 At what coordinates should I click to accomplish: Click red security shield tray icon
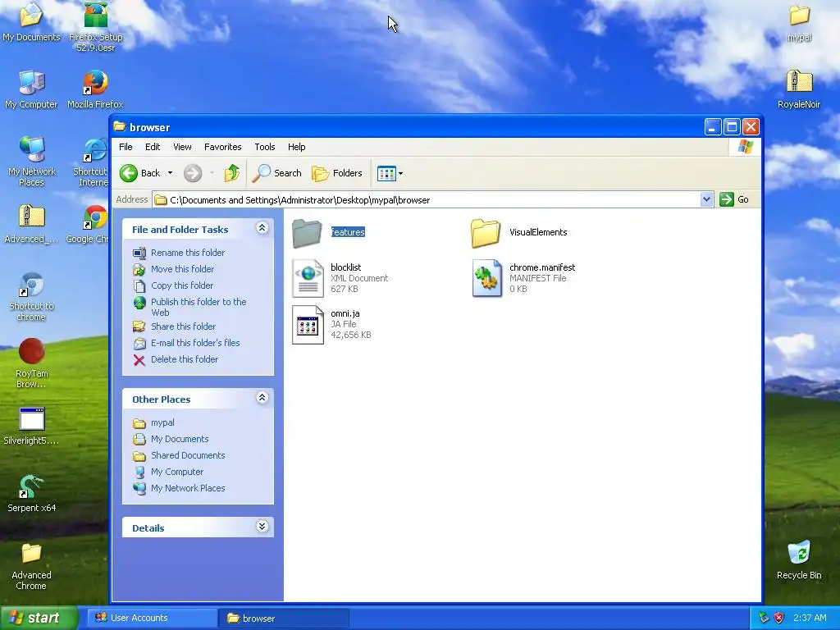point(779,618)
